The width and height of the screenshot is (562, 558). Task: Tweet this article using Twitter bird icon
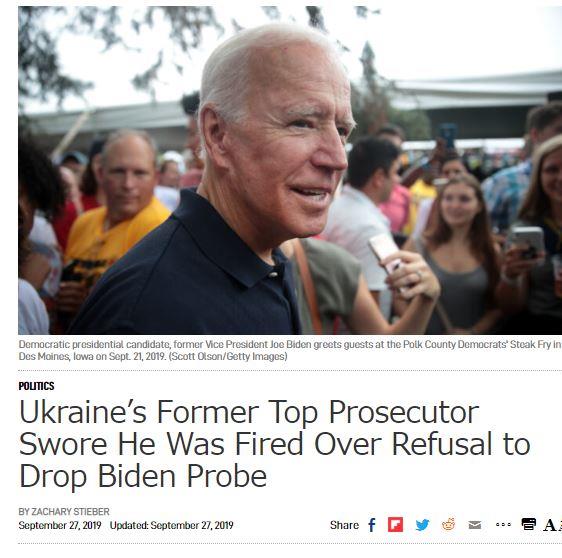coord(422,525)
